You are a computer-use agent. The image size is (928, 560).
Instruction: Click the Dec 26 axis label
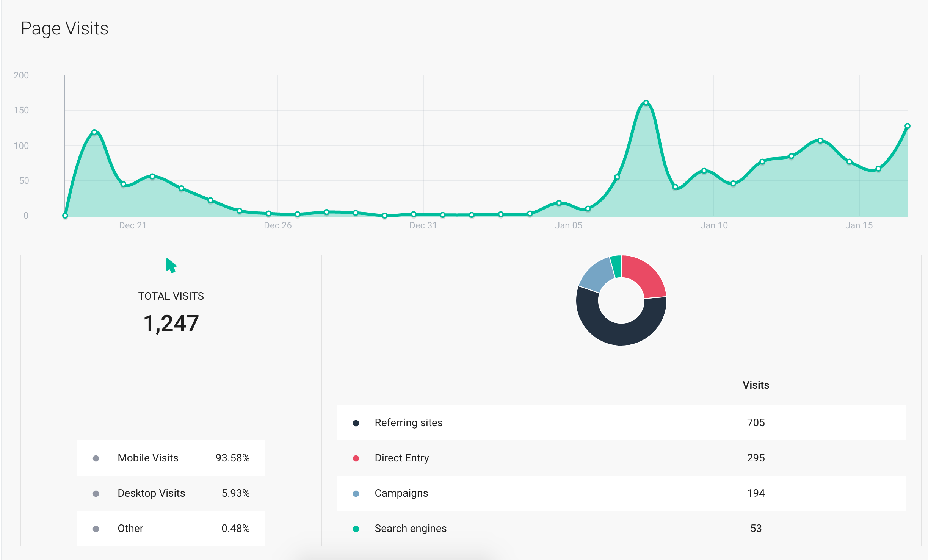pyautogui.click(x=278, y=225)
